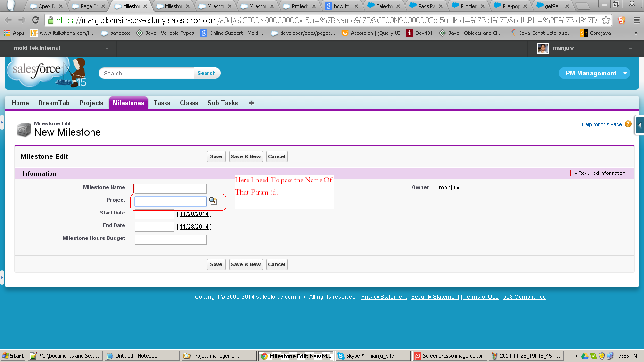Open the Help for this Page link
Viewport: 644px width, 362px height.
click(x=602, y=124)
